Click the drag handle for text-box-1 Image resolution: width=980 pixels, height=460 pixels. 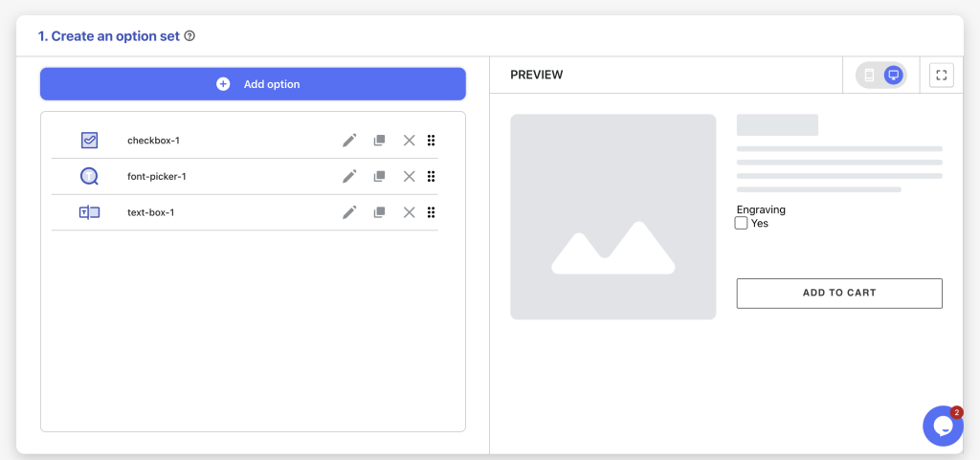[x=431, y=213]
